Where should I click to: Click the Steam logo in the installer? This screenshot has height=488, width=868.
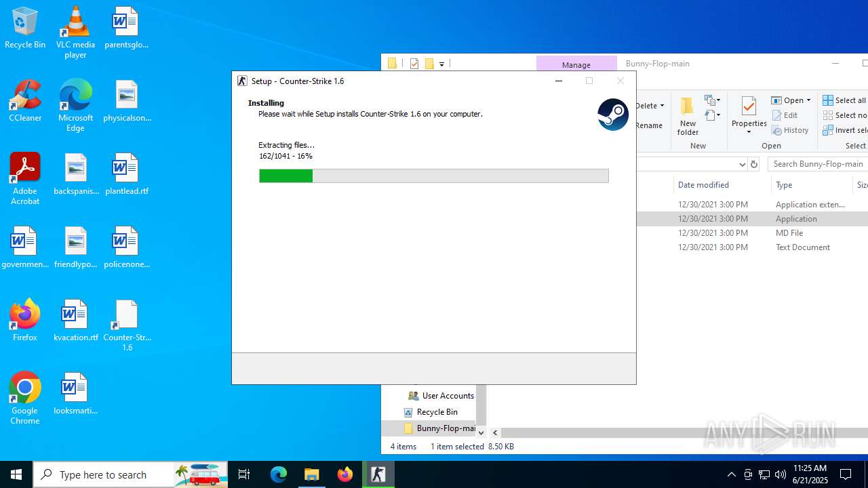click(613, 115)
